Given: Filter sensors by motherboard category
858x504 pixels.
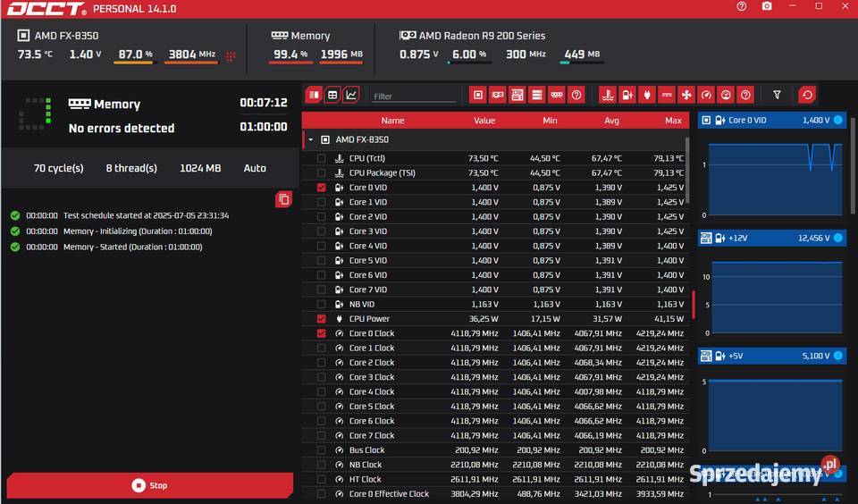Looking at the screenshot, I should click(517, 96).
